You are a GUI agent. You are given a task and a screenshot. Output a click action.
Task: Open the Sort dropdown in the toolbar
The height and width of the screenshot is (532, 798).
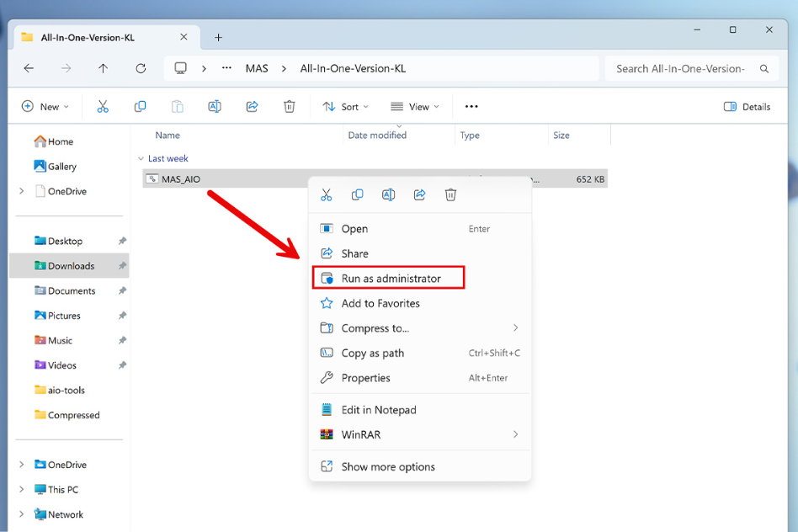347,107
